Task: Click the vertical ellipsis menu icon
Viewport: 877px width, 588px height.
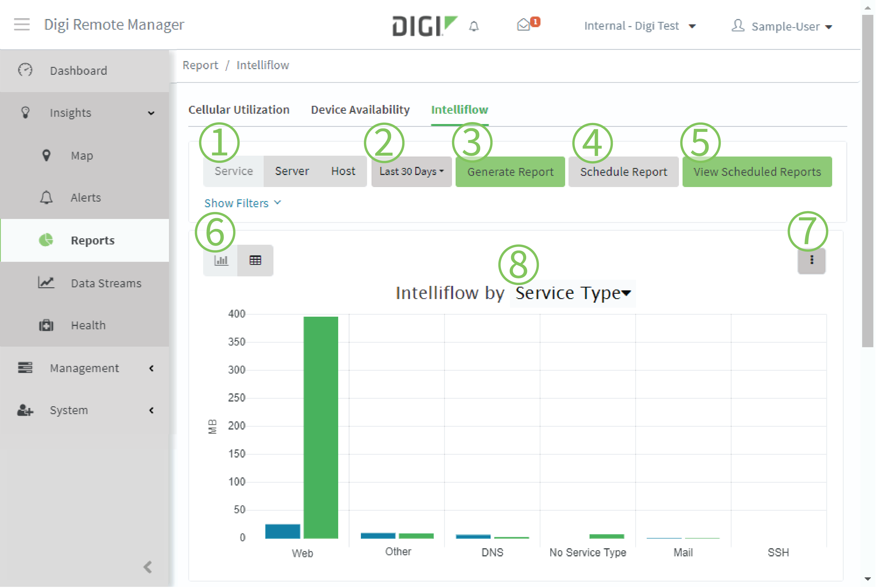Action: 811,260
